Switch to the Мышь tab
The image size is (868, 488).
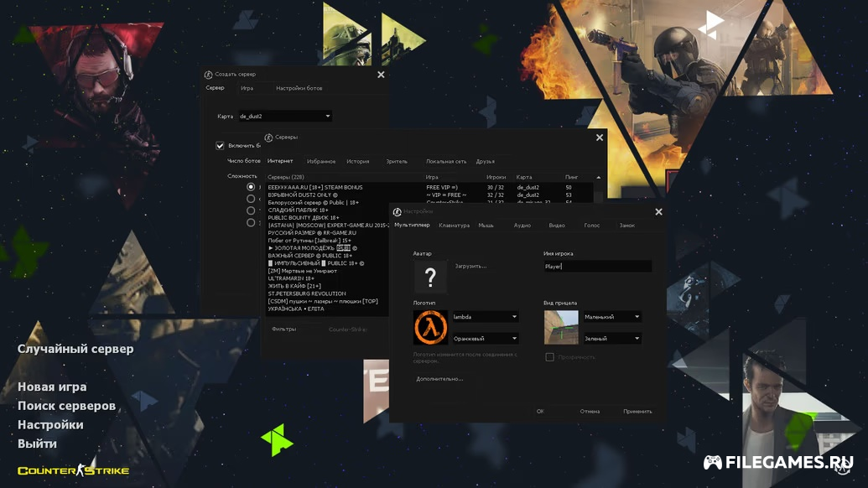click(486, 226)
